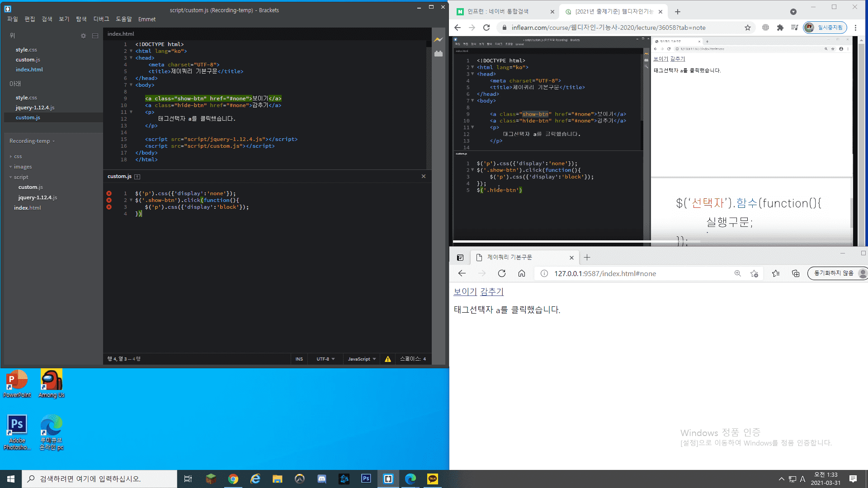Screen dimensions: 868x488
Task: Select index.html in top working files
Action: click(29, 70)
